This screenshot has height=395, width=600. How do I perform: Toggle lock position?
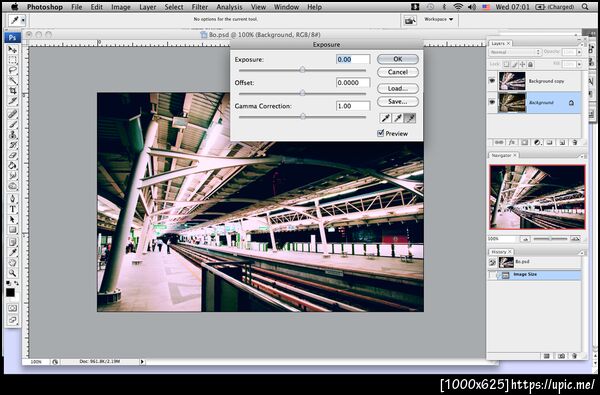click(x=523, y=65)
